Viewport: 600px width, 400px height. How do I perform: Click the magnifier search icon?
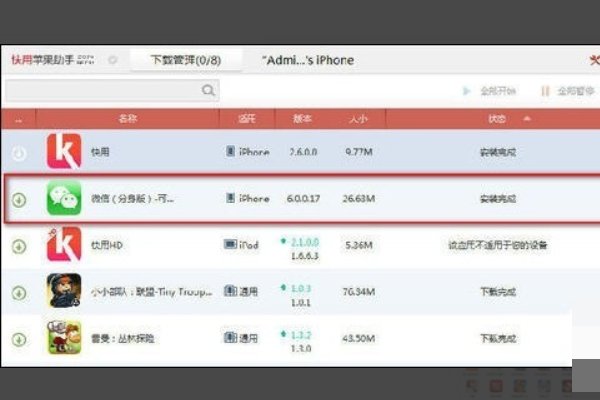point(208,90)
